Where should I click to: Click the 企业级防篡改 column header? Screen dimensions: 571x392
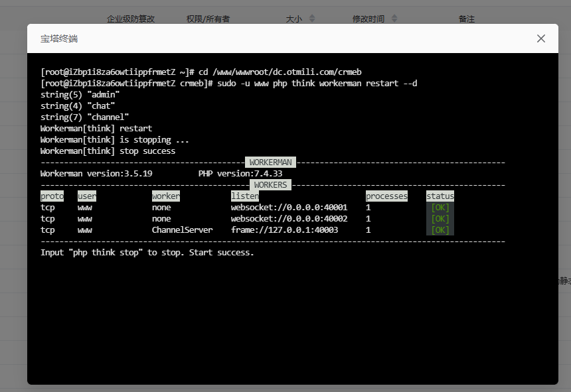(x=131, y=19)
